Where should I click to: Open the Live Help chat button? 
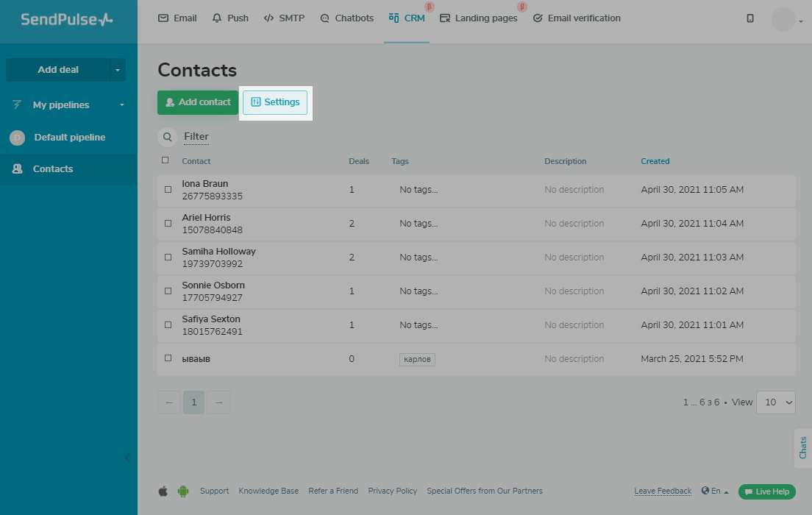(766, 491)
